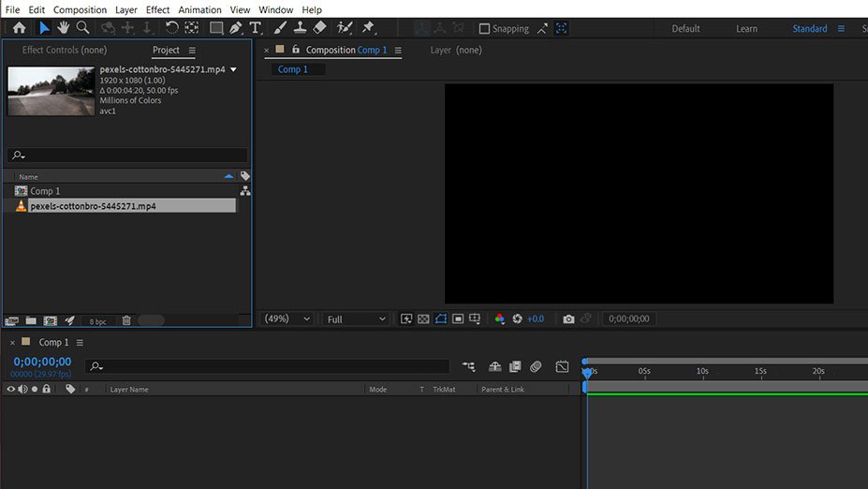The image size is (868, 489).
Task: Select the Puppet Pin tool
Action: 368,28
